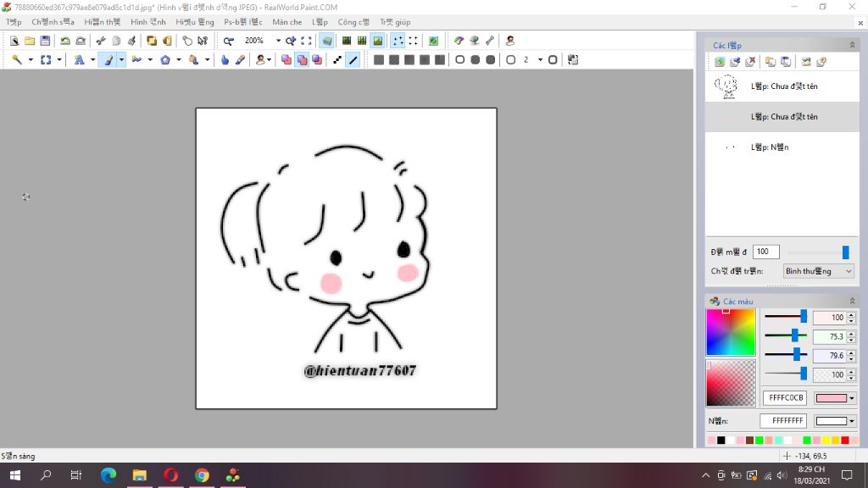Select the bottom Nền layer

point(782,147)
